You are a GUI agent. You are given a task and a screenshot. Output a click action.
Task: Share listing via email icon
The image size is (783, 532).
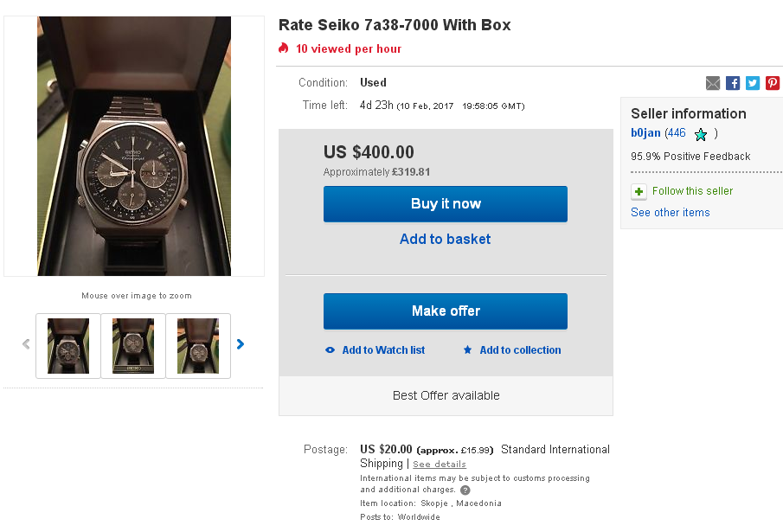[x=713, y=83]
